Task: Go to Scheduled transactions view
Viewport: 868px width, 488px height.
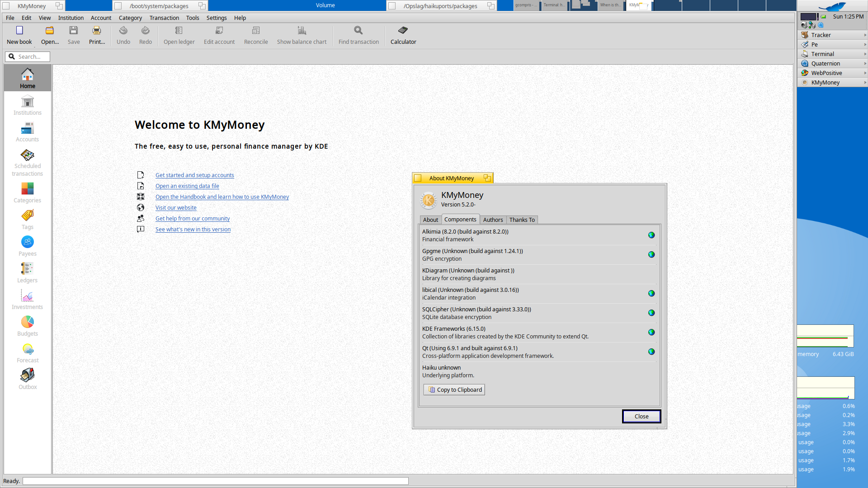Action: point(27,162)
